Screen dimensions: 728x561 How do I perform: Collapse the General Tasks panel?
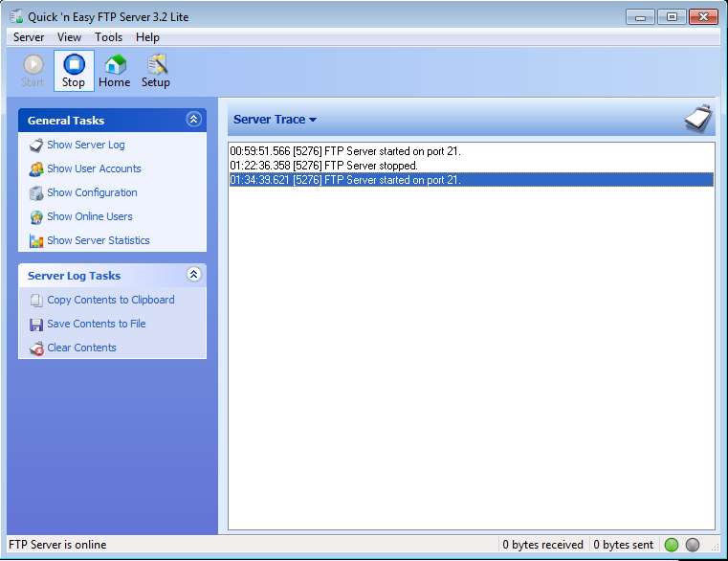193,120
